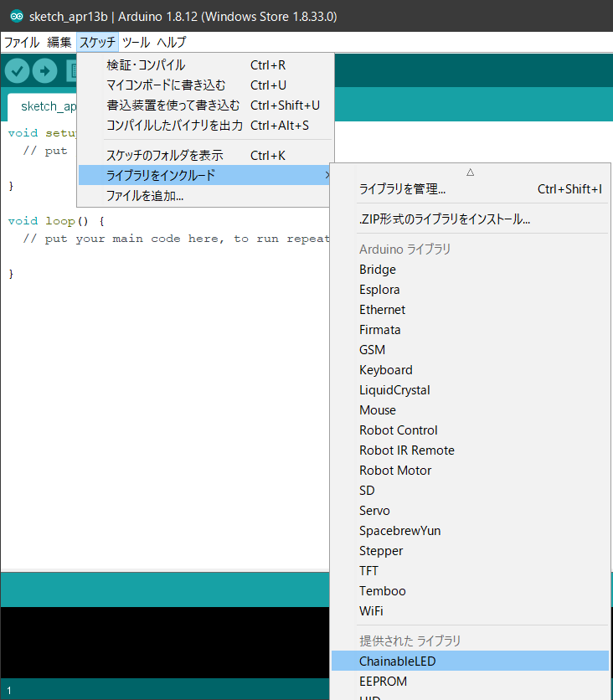This screenshot has width=613, height=700.
Task: Click the Arduino logo in the title bar
Action: click(17, 17)
